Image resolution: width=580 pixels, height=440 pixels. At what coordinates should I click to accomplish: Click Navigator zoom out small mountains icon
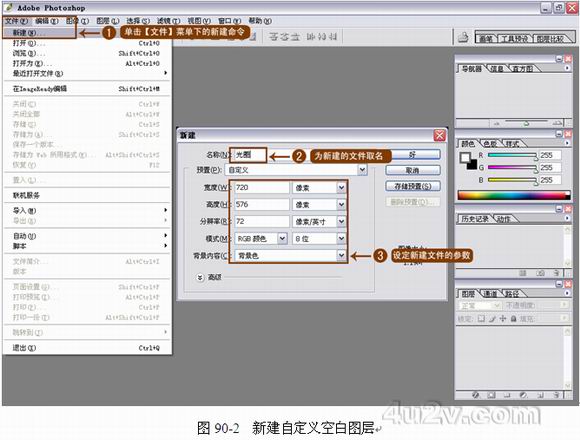[x=497, y=123]
